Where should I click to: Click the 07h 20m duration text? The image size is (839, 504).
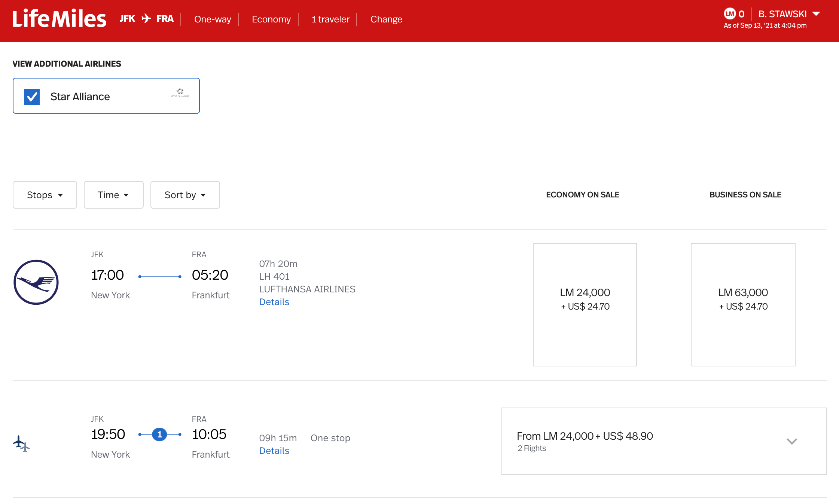(278, 264)
